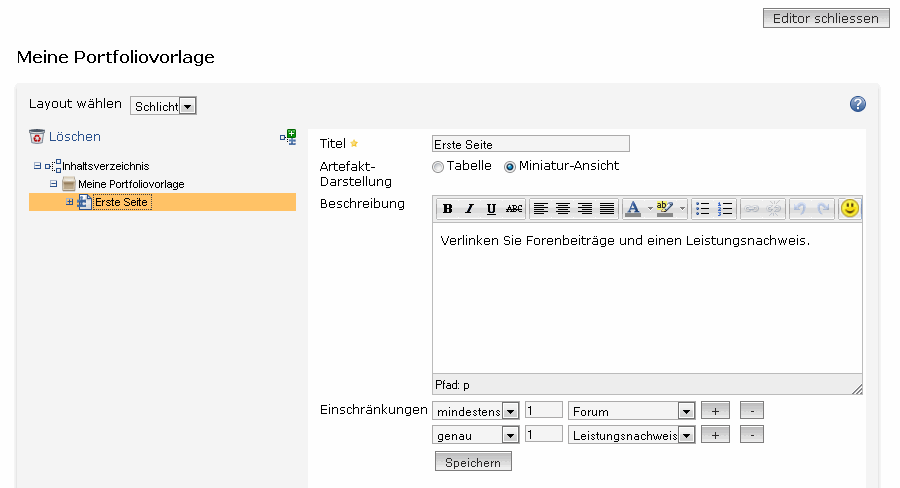This screenshot has width=900, height=488.
Task: Click into the Titel input field
Action: tap(530, 144)
